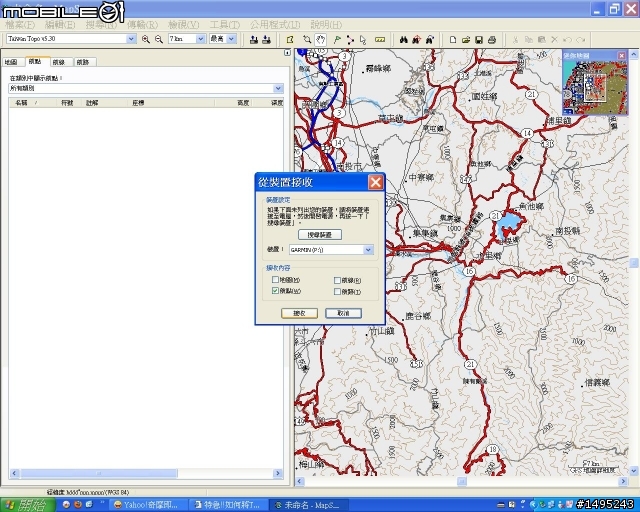Uncheck the 航點(W) checkbox in dialog

click(x=275, y=291)
